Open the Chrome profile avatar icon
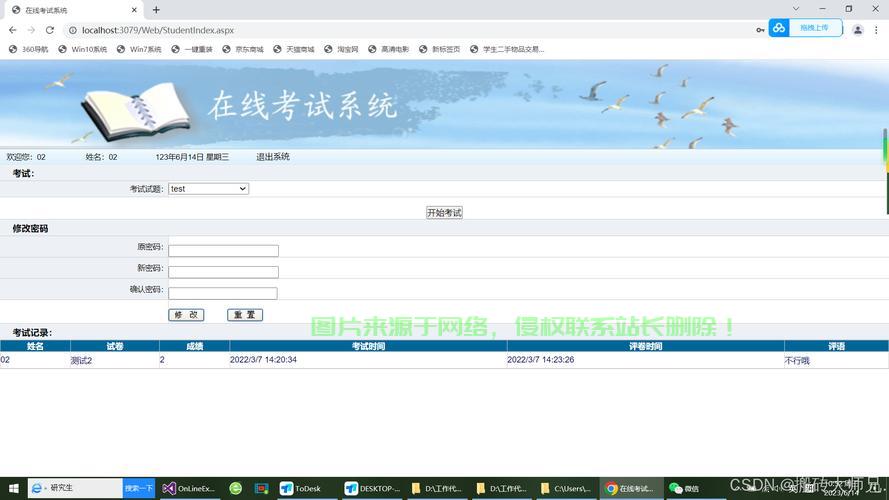The width and height of the screenshot is (889, 500). pyautogui.click(x=858, y=30)
